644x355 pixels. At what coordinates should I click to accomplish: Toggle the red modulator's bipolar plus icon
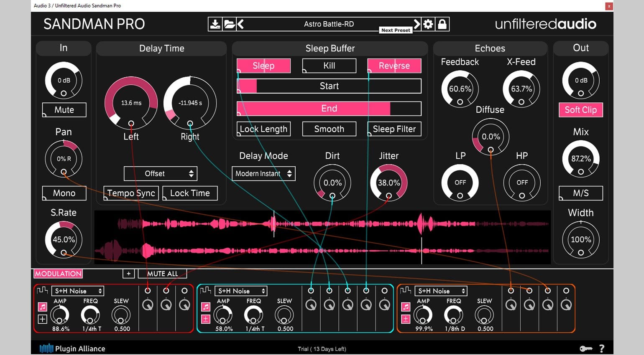click(x=42, y=319)
